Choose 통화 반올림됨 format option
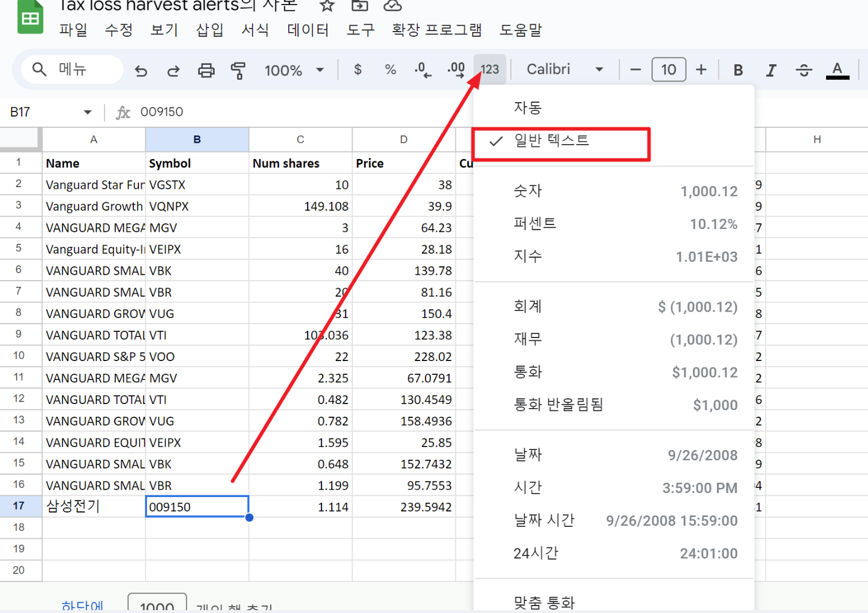Image resolution: width=868 pixels, height=613 pixels. [x=614, y=405]
